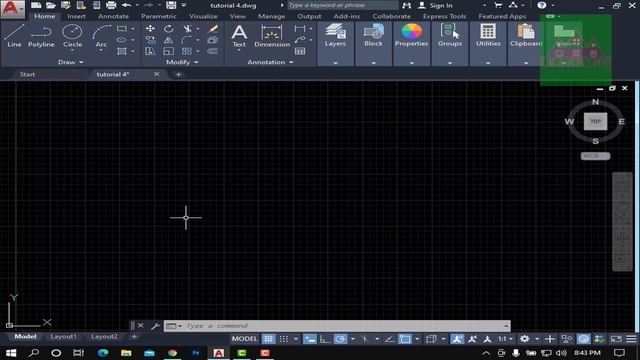The width and height of the screenshot is (640, 360).
Task: Toggle snap mode in status bar
Action: coord(284,339)
